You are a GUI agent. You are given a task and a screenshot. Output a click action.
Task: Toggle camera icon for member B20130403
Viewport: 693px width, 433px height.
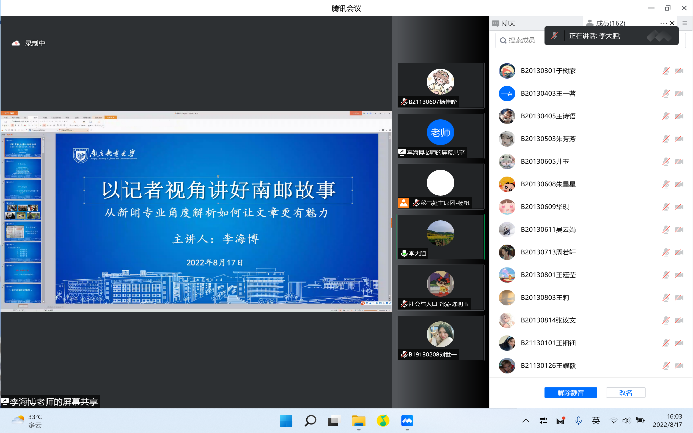click(x=680, y=93)
